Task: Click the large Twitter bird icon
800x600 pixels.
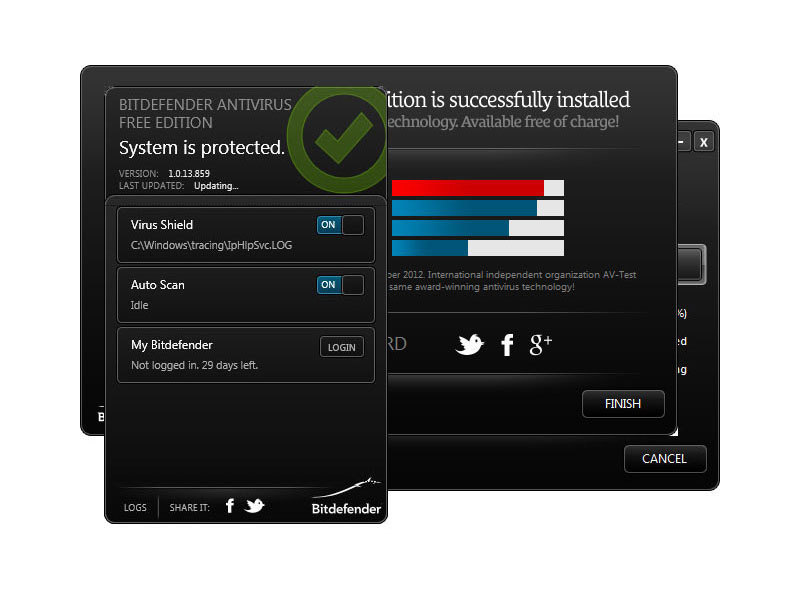Action: [x=469, y=344]
